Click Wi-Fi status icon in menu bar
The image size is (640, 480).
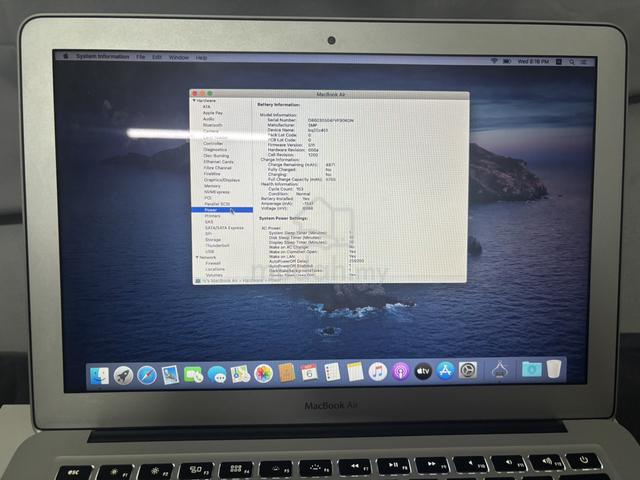click(x=494, y=61)
